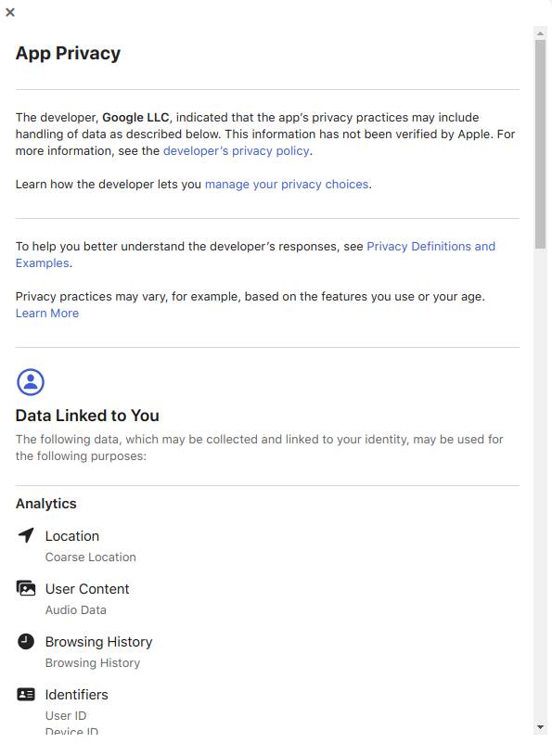Open the developer's privacy policy link
552x756 pixels.
point(235,150)
